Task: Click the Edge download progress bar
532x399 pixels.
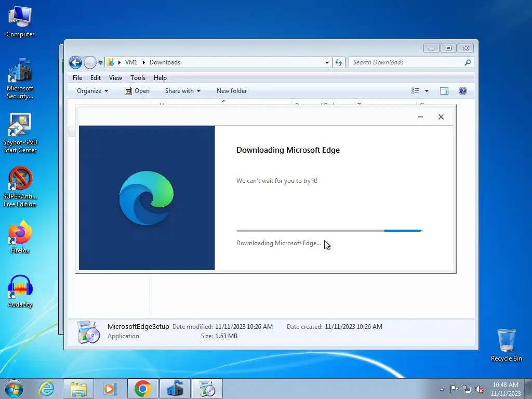Action: (x=329, y=231)
